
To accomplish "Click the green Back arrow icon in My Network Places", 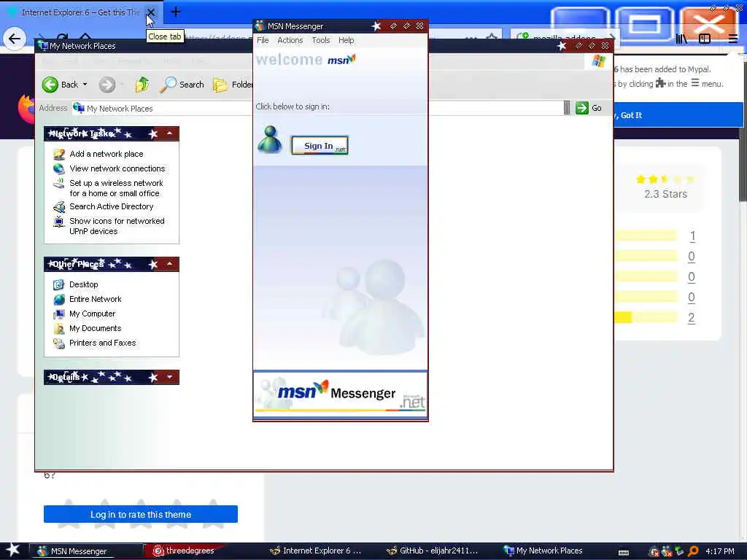I will click(x=50, y=85).
